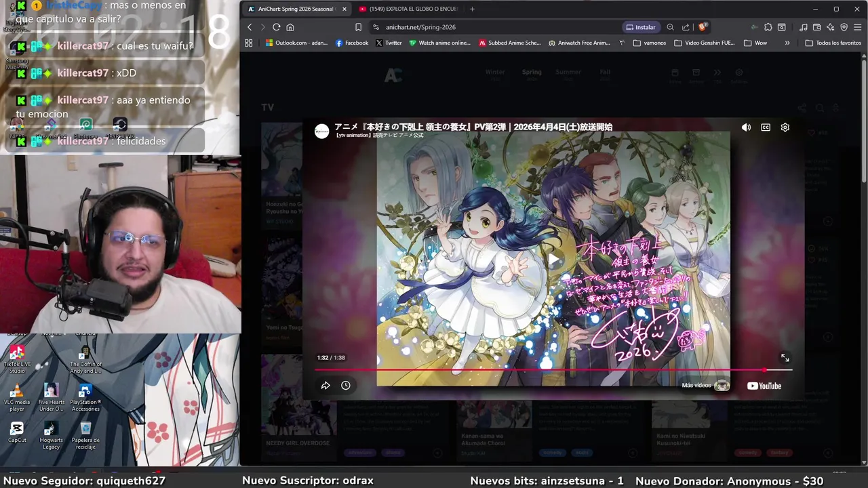
Task: Open a new browser tab
Action: click(x=472, y=9)
